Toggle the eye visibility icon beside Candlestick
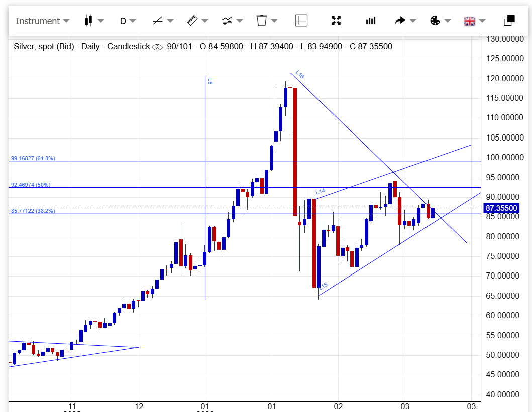Screen dimensions: 532x412 click(x=157, y=47)
